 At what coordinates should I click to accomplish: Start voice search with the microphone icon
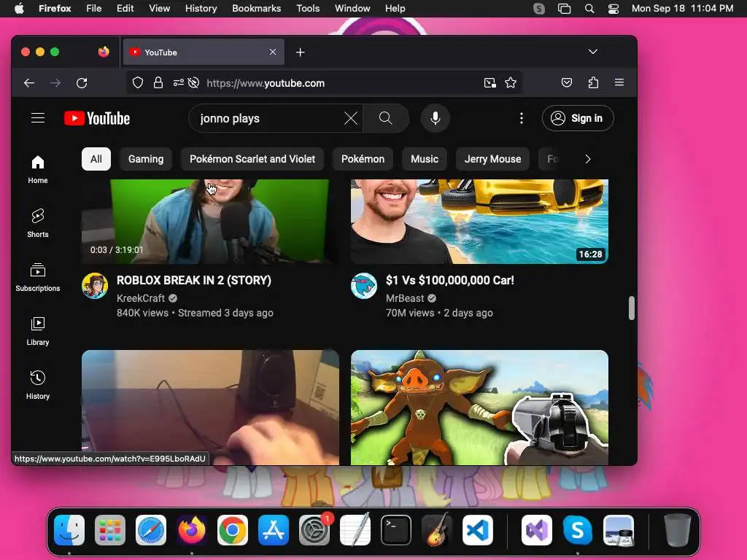point(435,118)
